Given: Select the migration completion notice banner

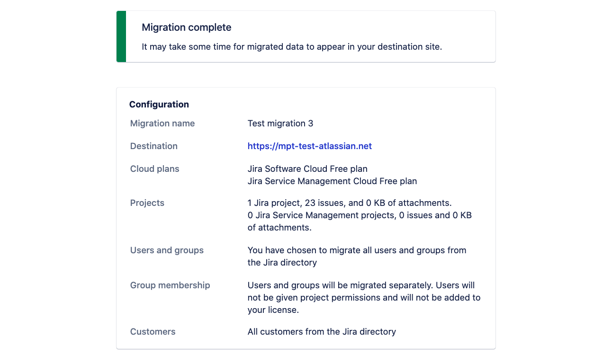Looking at the screenshot, I should (306, 36).
